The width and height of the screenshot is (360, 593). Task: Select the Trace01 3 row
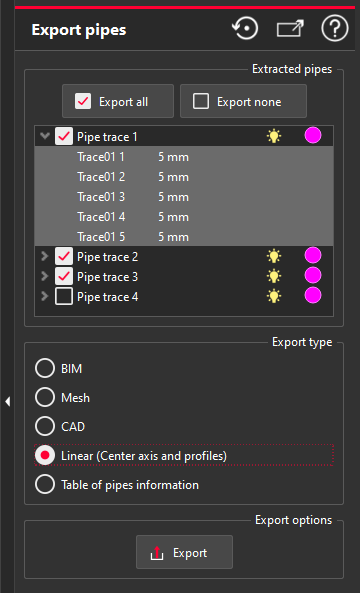pyautogui.click(x=184, y=197)
